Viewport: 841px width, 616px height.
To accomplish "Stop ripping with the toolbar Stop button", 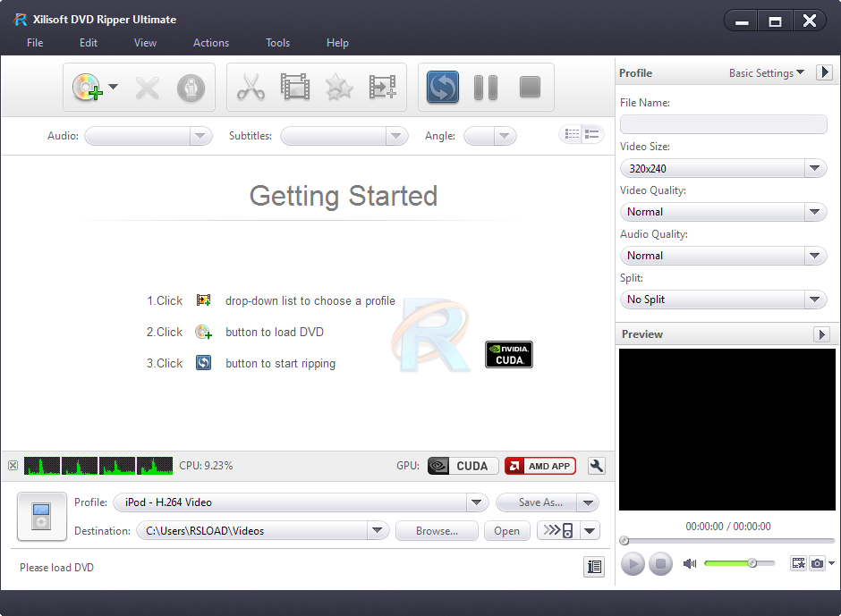I will (x=530, y=87).
